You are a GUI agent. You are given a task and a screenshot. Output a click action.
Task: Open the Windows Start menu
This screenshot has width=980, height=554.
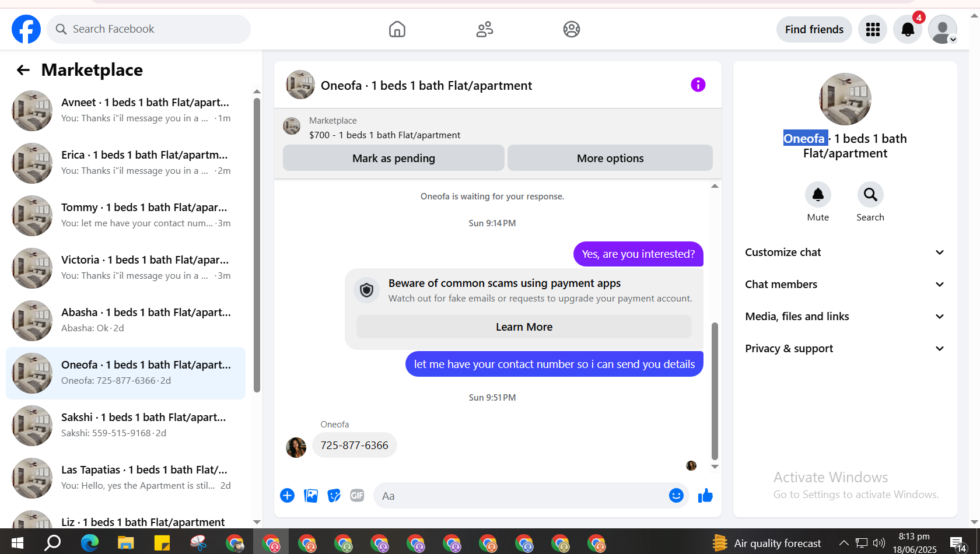[x=17, y=543]
